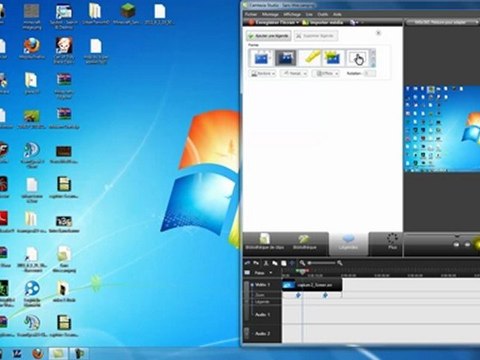Select the hand cursor callout shape
This screenshot has width=480, height=360.
(x=357, y=58)
